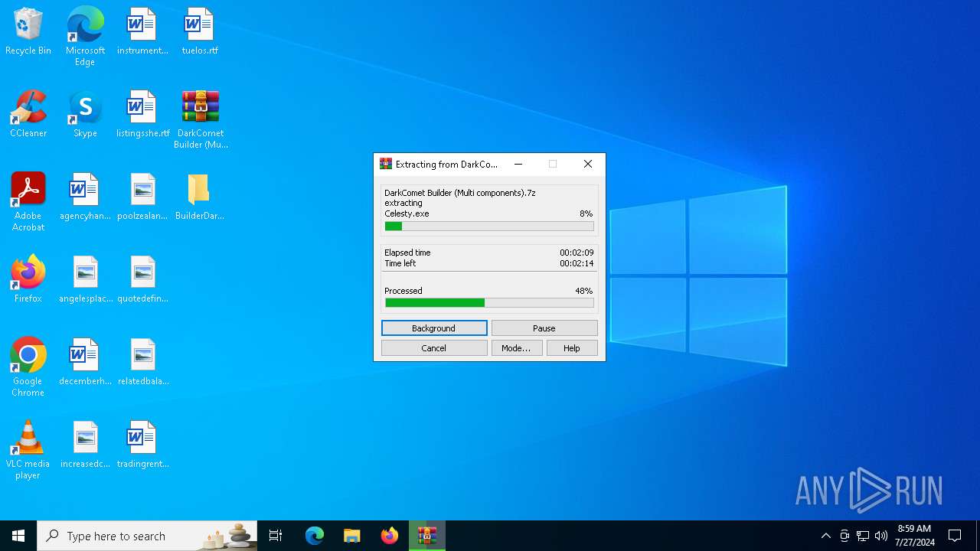This screenshot has width=980, height=551.
Task: Open the Recycle Bin desktop icon
Action: coord(28,32)
